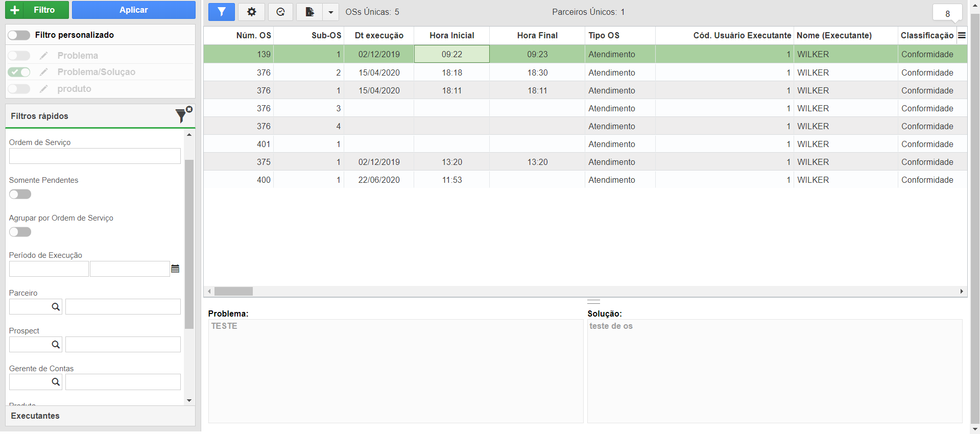Viewport: 980px width, 434px height.
Task: Click the record count field showing 8
Action: pos(947,12)
